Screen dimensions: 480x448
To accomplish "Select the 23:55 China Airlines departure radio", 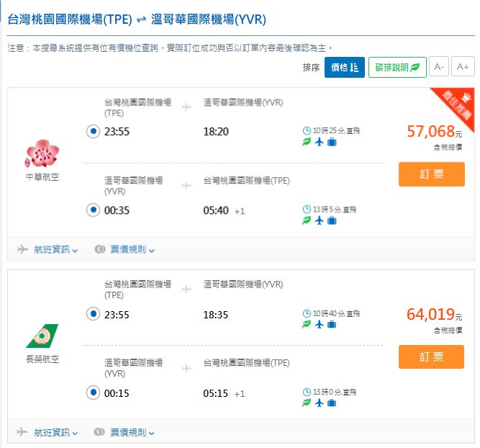I will [x=91, y=131].
